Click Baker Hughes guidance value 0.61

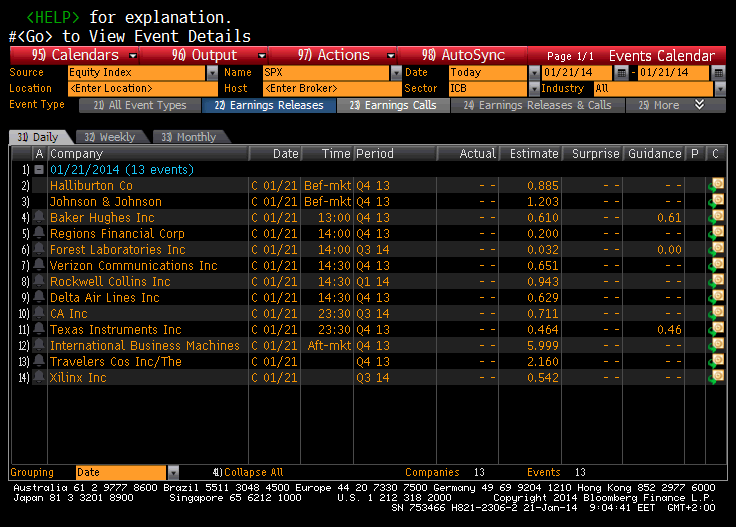point(669,218)
